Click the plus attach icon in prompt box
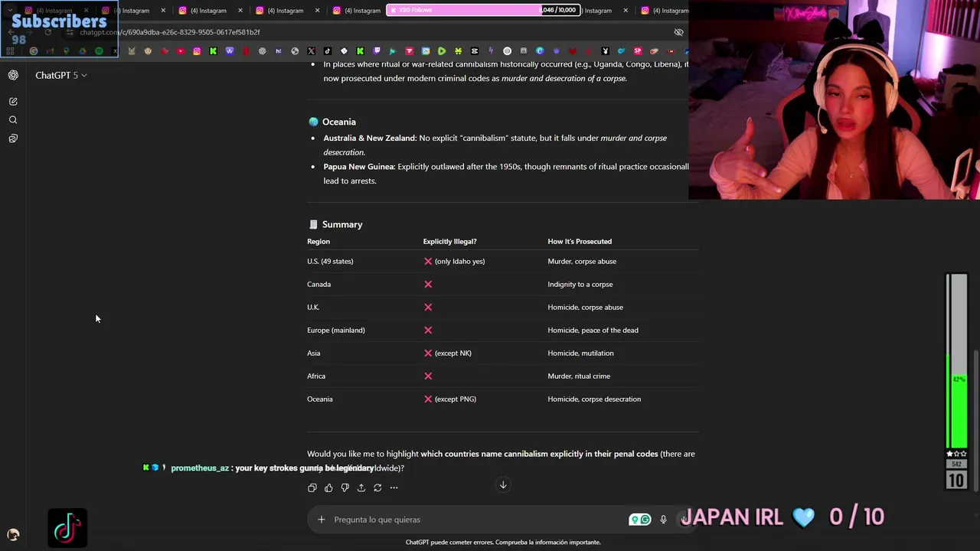The height and width of the screenshot is (551, 980). coord(322,520)
